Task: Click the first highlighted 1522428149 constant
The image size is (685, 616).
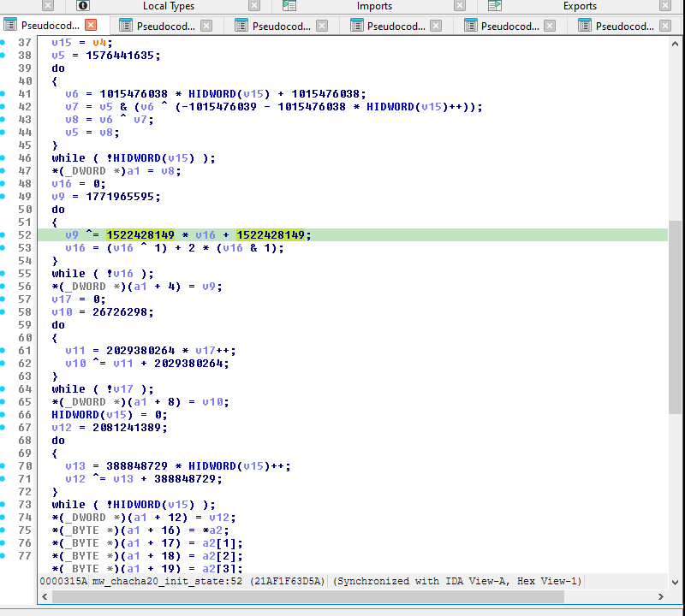Action: [140, 235]
